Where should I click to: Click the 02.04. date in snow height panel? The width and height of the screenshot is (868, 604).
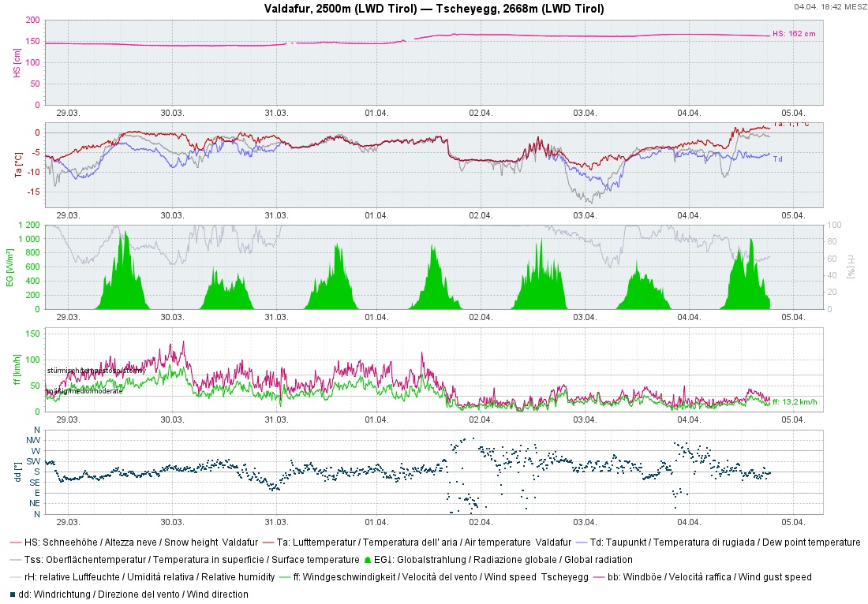pos(480,113)
